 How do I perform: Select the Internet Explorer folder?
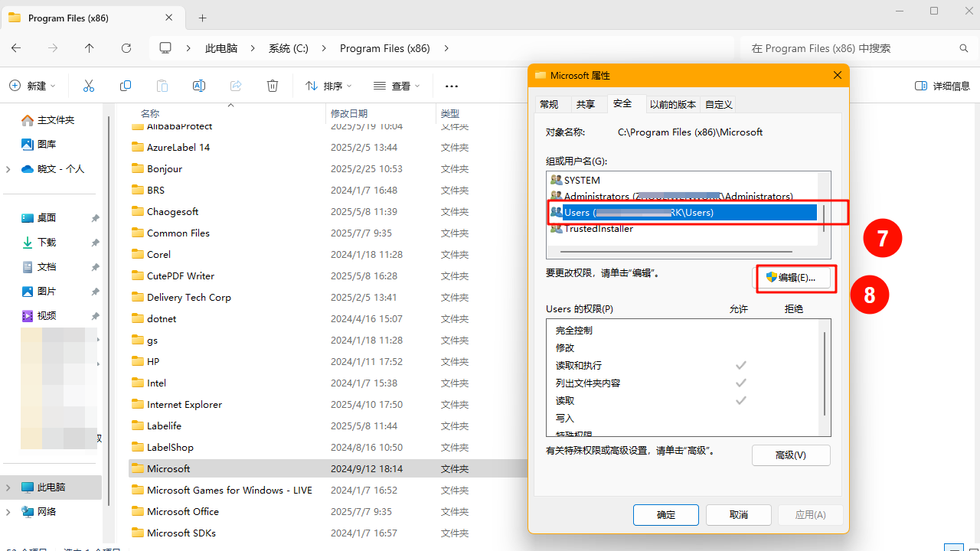pos(185,404)
